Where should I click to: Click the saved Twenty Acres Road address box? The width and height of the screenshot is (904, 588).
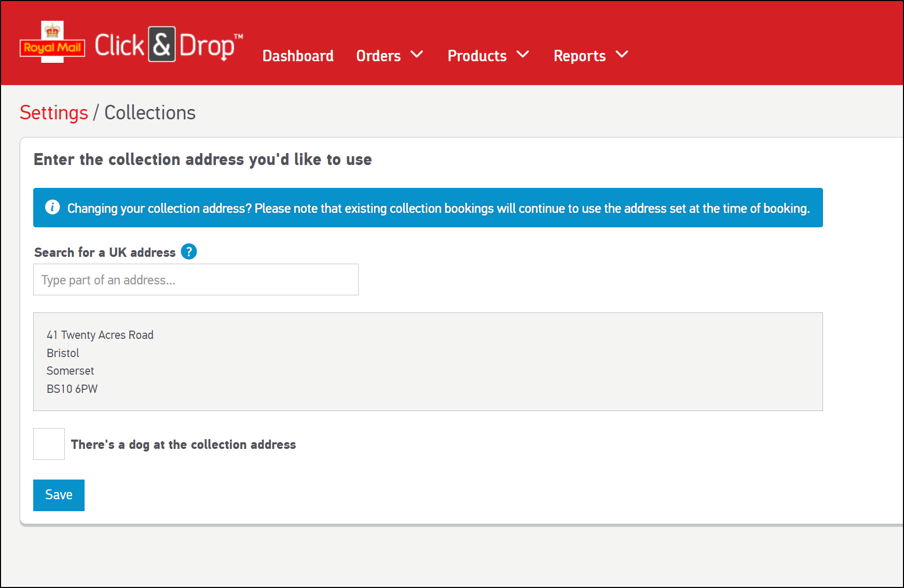(x=428, y=362)
